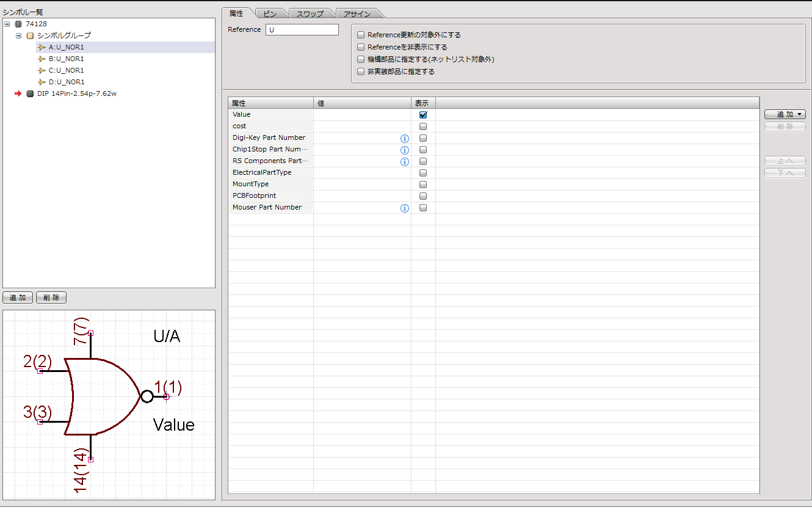Screen dimensions: 812x507
Task: Switch to the ピン tab
Action: [269, 13]
